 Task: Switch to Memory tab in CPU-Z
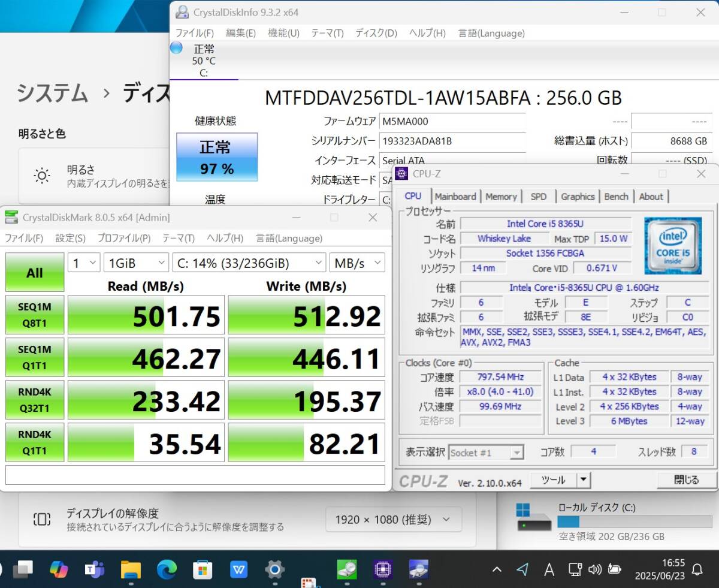(501, 196)
